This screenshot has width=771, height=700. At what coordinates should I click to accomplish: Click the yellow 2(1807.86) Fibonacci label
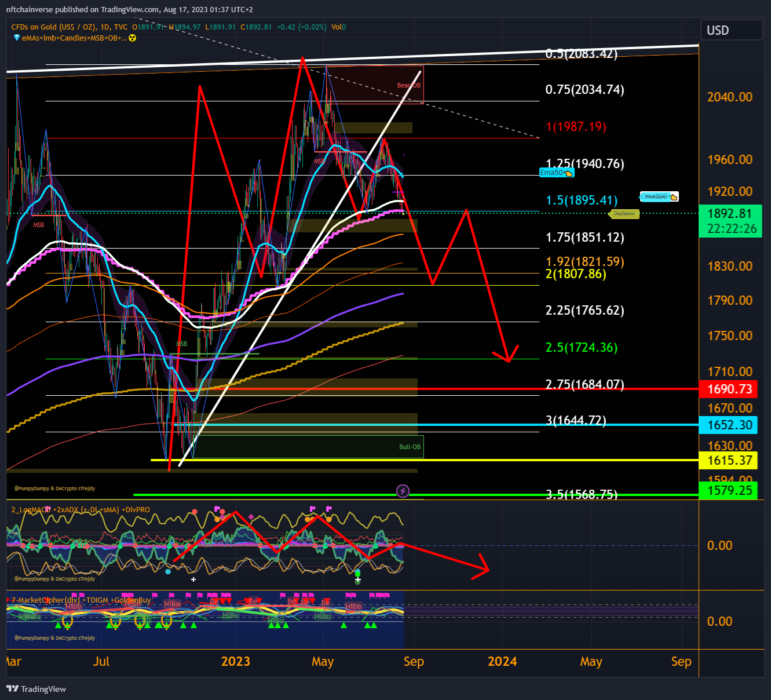(576, 274)
